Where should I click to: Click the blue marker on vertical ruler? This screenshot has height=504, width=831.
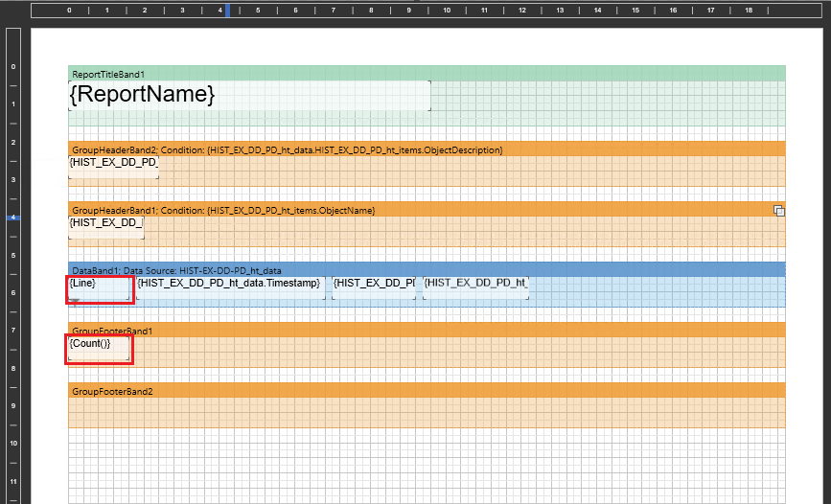(13, 218)
